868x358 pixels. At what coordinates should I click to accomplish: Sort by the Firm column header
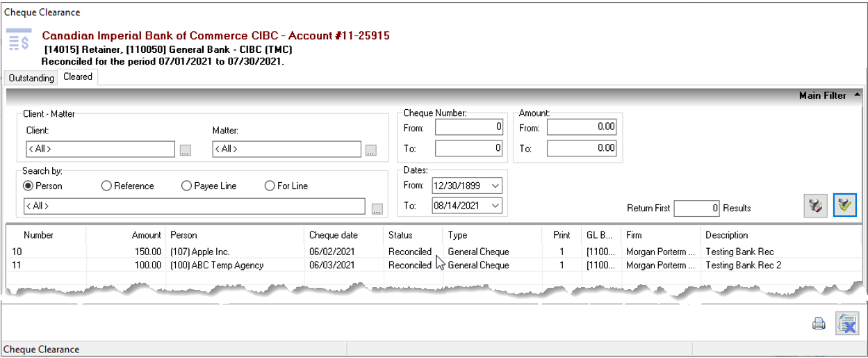661,235
